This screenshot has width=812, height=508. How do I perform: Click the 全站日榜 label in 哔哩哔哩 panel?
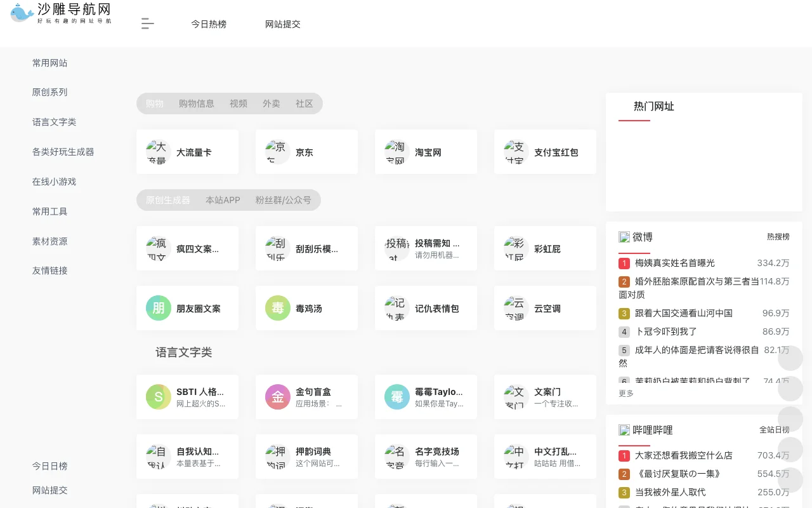775,430
